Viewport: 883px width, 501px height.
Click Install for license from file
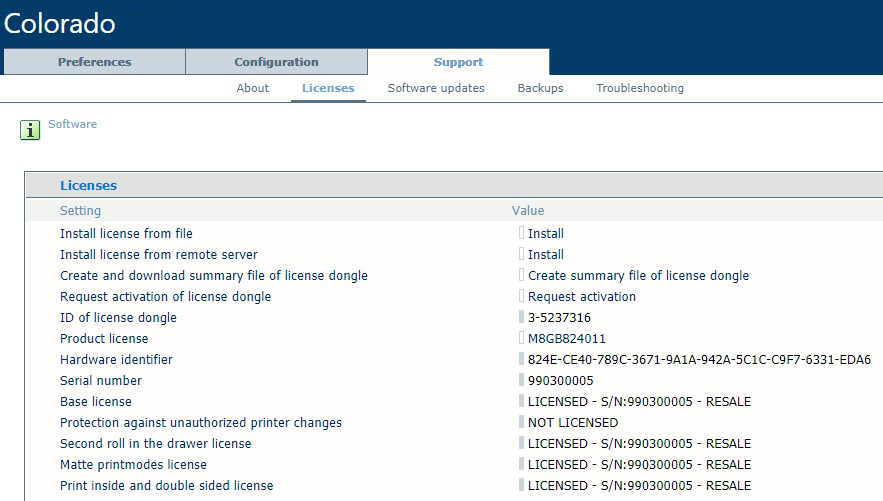[546, 234]
